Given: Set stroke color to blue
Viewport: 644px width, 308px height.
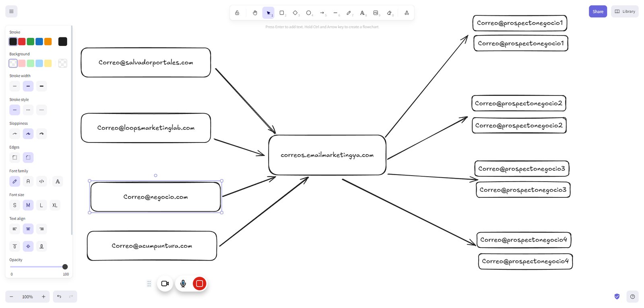Looking at the screenshot, I should tap(39, 41).
